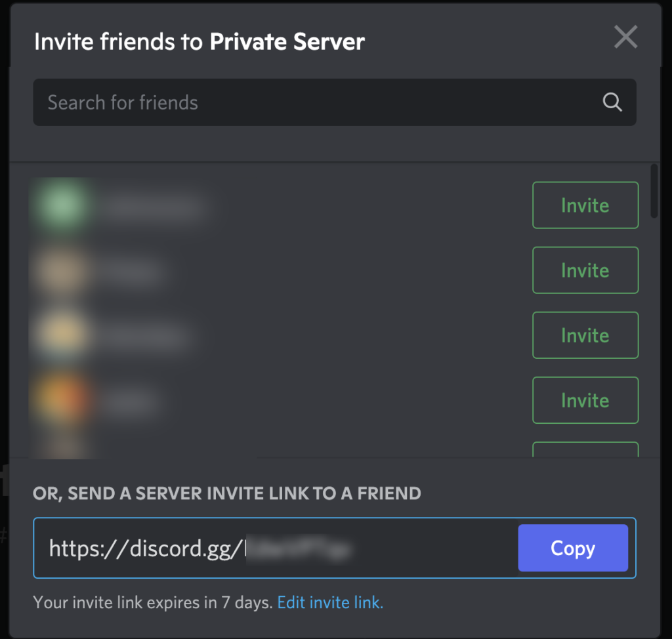Click the search magnifying glass icon
The height and width of the screenshot is (639, 672).
coord(612,102)
